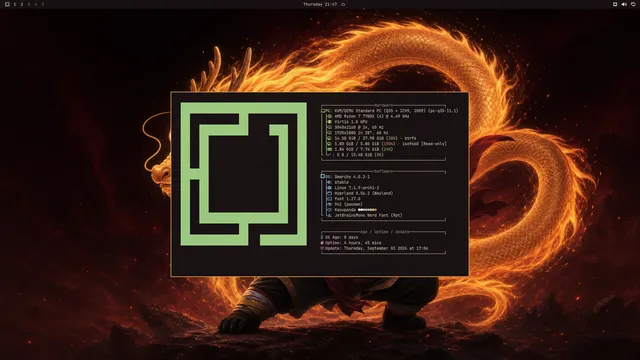Switch to workspace 4
The height and width of the screenshot is (360, 640).
(x=36, y=4)
